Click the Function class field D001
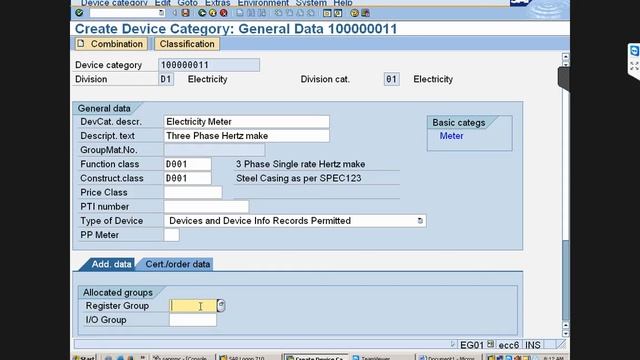This screenshot has width=640, height=360. point(187,164)
